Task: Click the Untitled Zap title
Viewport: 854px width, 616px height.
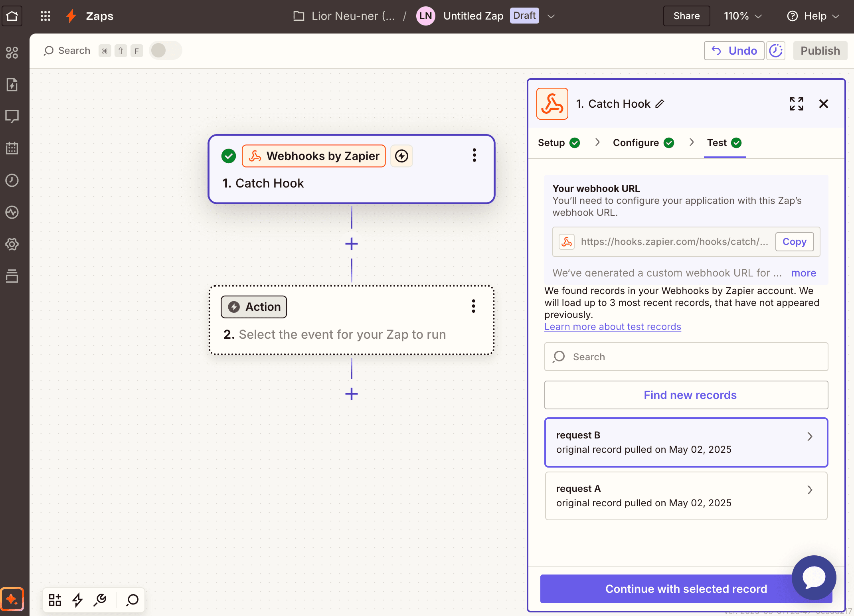Action: pyautogui.click(x=473, y=16)
